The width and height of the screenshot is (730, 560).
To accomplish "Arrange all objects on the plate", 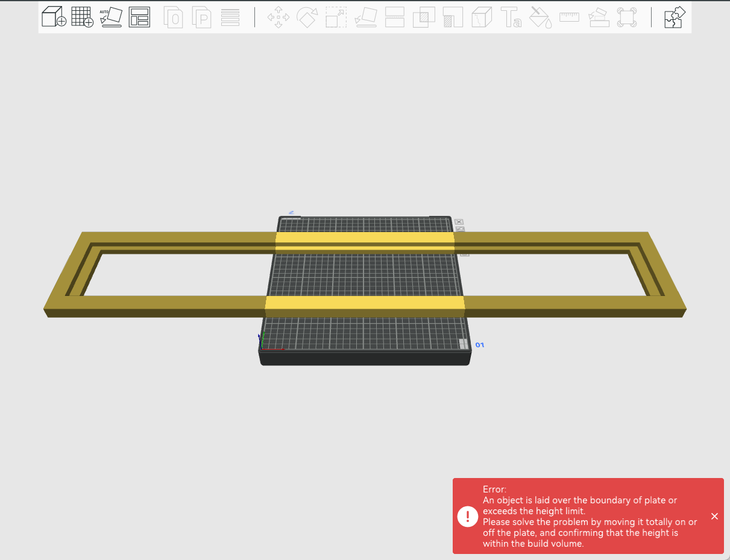I will [x=139, y=17].
